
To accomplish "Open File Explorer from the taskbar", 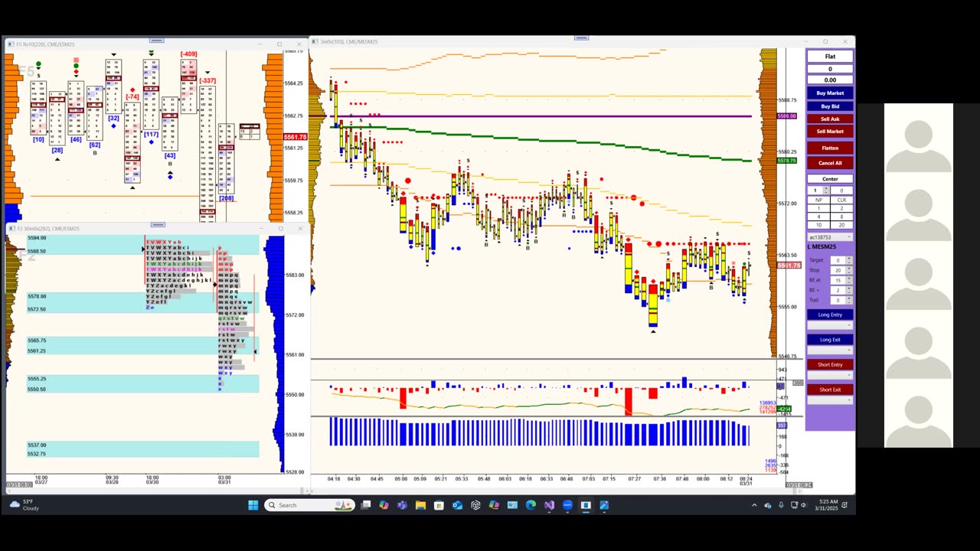I will (x=420, y=505).
